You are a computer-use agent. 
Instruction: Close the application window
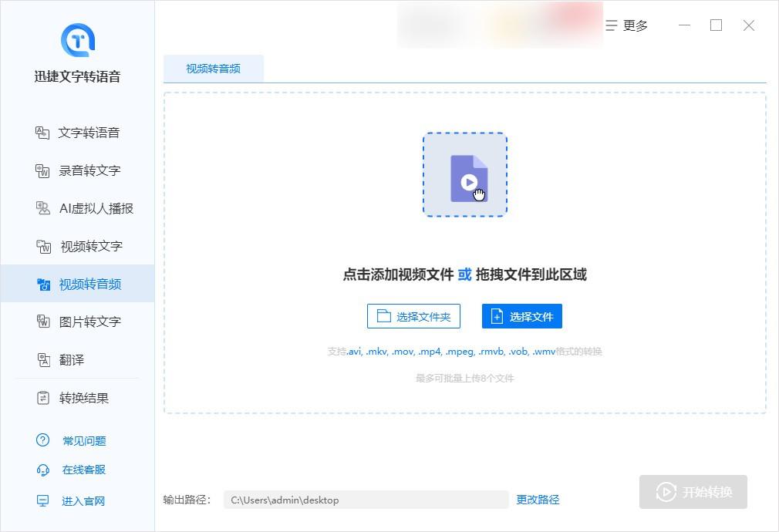(749, 25)
